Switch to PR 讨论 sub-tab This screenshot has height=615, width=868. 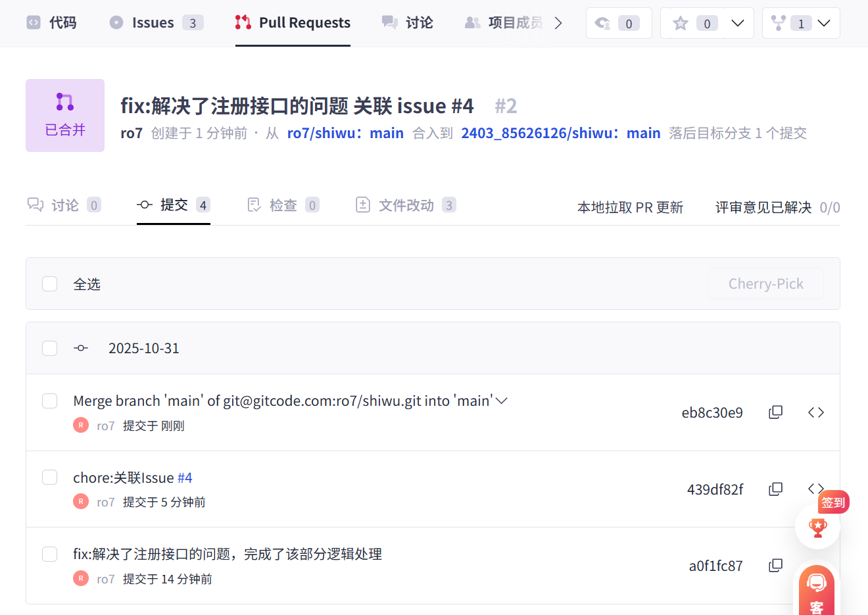tap(64, 205)
